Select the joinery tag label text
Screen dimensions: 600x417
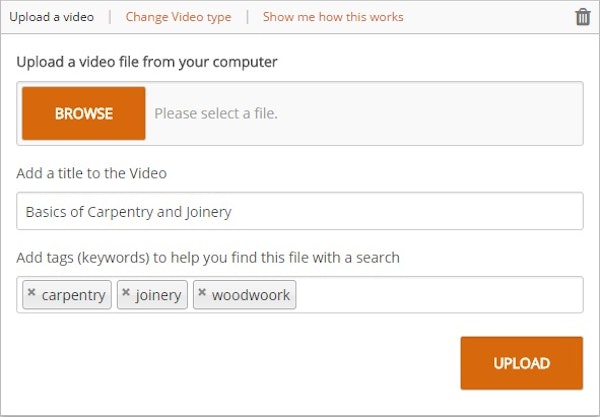click(158, 295)
